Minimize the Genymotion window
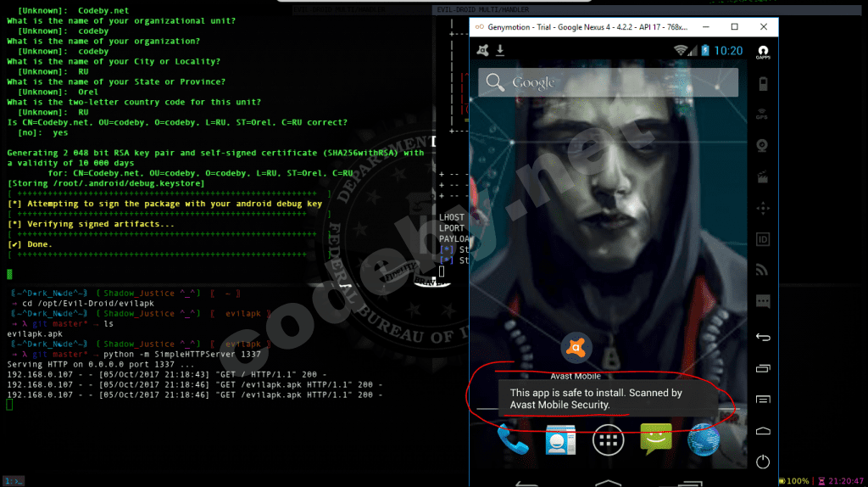 pyautogui.click(x=706, y=26)
